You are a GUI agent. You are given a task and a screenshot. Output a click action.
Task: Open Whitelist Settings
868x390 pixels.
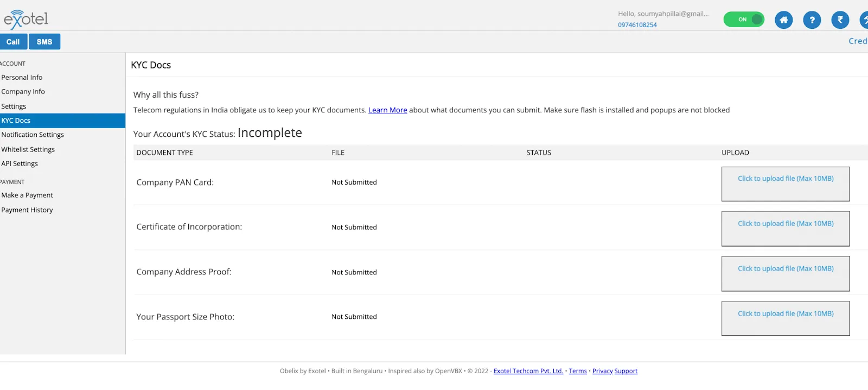28,149
